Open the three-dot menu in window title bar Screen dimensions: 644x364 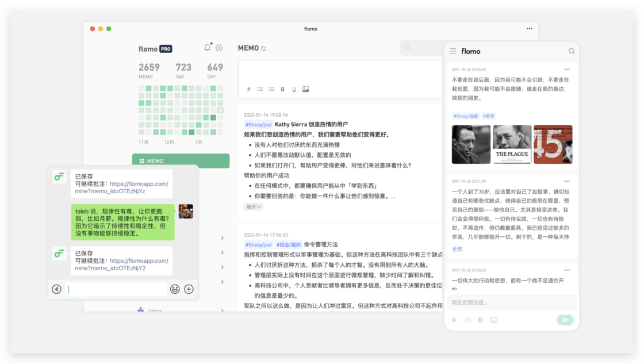[x=530, y=29]
